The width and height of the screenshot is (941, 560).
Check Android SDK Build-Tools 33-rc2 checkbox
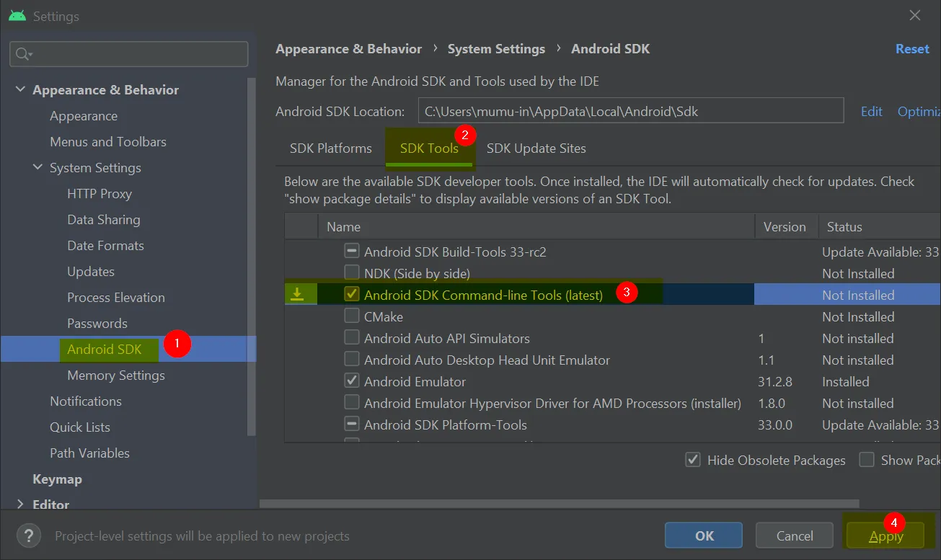click(352, 252)
